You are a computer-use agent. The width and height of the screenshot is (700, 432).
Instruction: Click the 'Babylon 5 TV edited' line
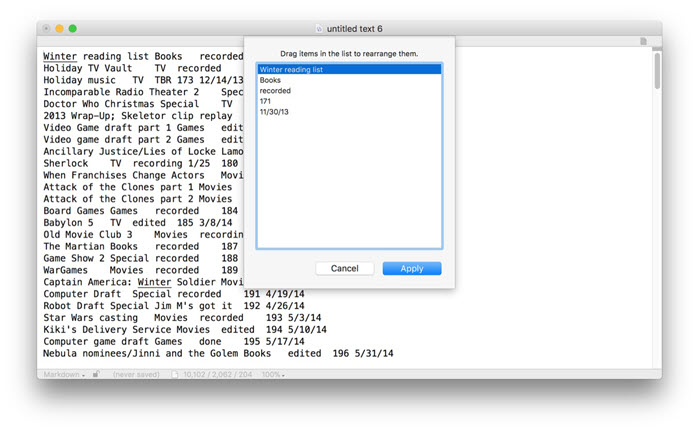tap(138, 223)
